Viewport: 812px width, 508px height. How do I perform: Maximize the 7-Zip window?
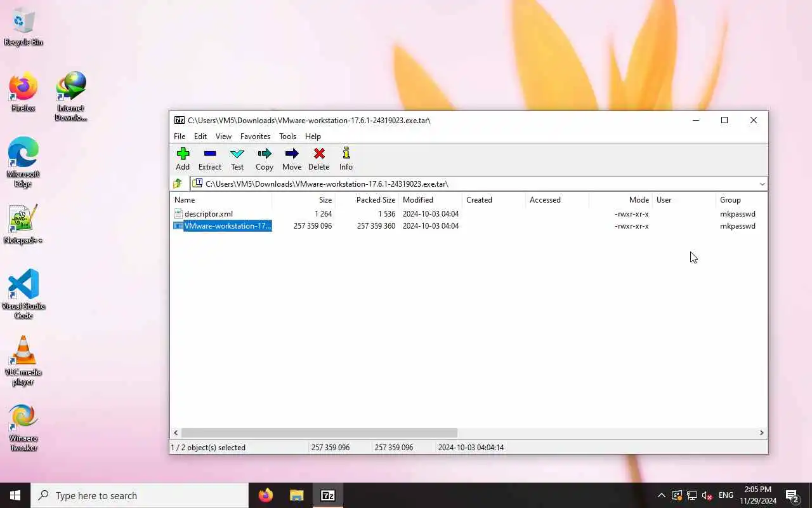(x=724, y=120)
